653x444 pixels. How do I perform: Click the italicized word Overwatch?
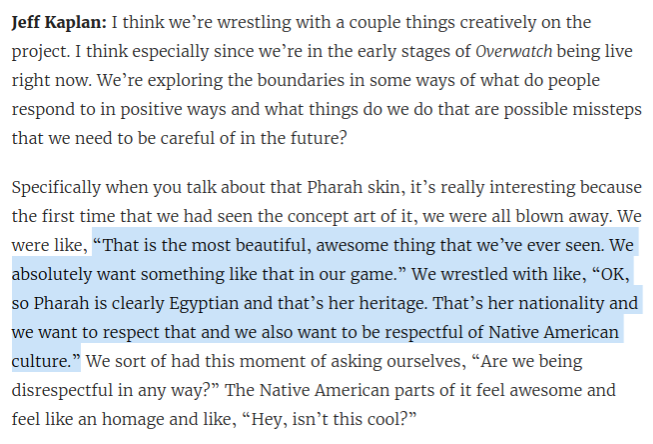point(513,51)
